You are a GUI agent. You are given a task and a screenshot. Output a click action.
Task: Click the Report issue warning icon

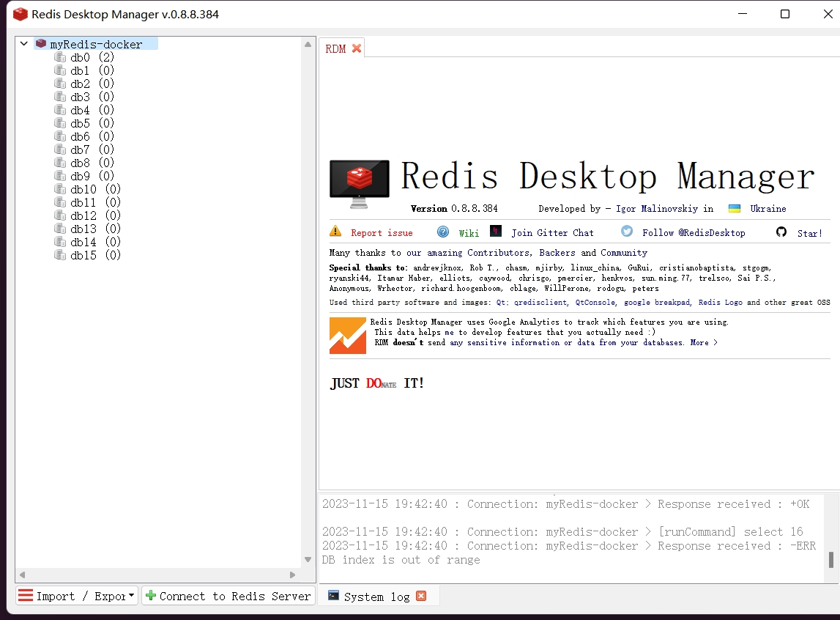tap(335, 232)
